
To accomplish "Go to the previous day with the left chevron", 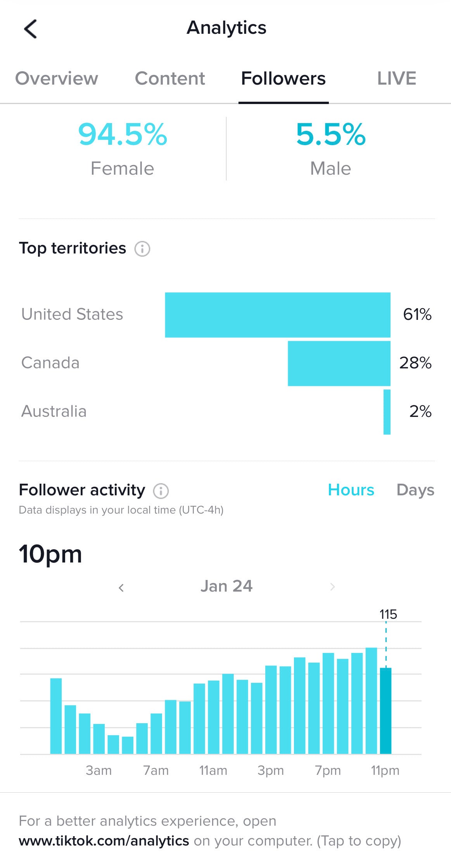I will [121, 587].
